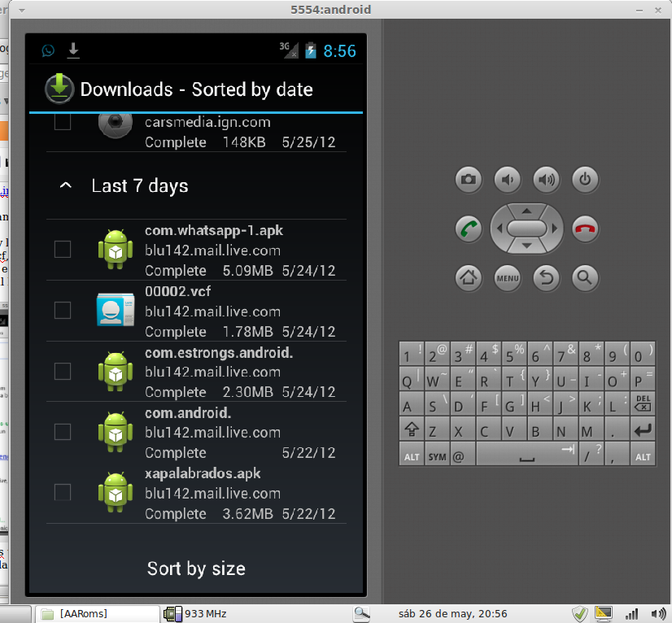This screenshot has height=623, width=672.
Task: Click the emulator power button
Action: 586,179
